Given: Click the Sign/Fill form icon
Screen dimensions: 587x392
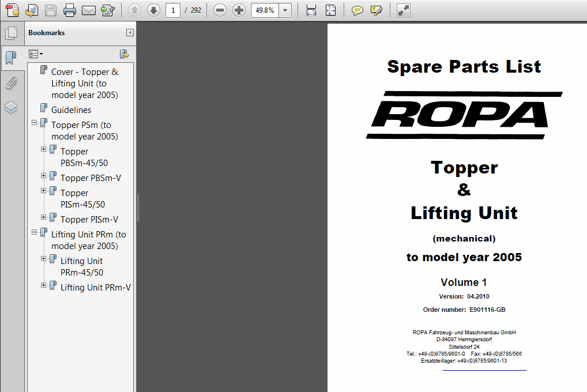Looking at the screenshot, I should tap(108, 10).
